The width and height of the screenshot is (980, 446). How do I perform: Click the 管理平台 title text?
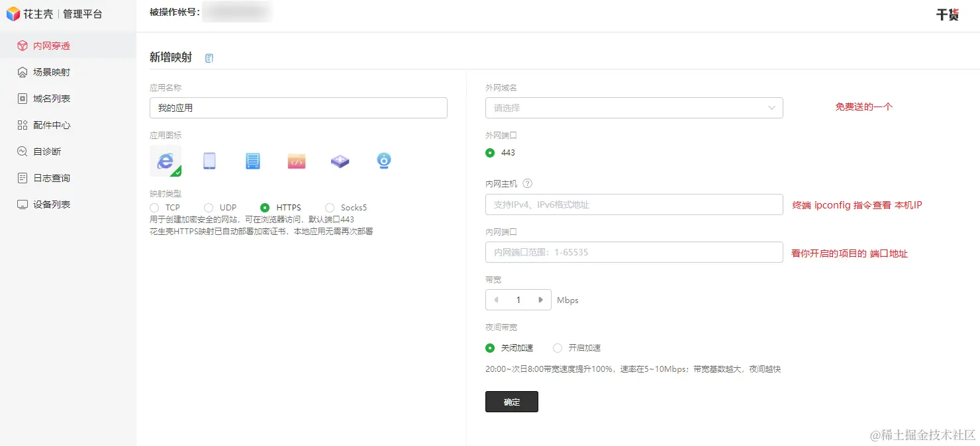coord(83,13)
